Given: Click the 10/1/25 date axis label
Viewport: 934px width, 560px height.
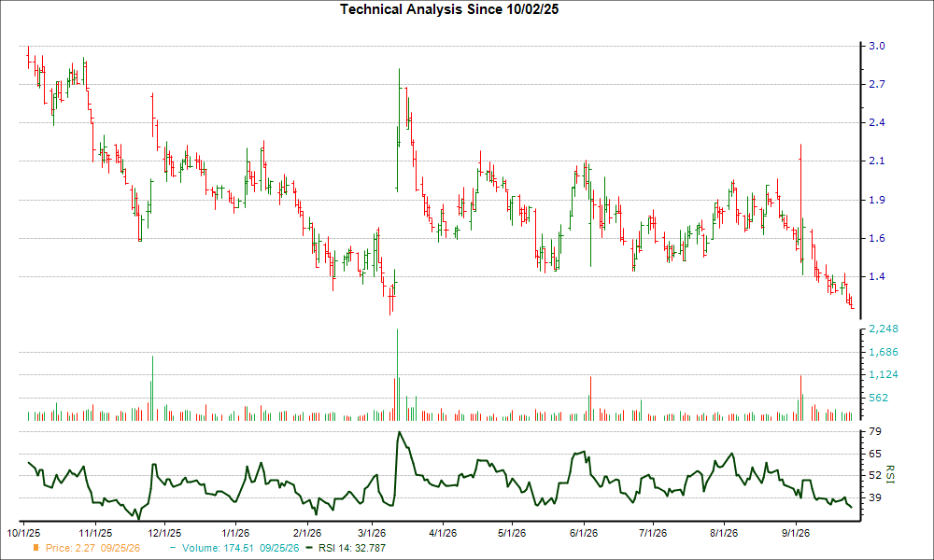Looking at the screenshot, I should pyautogui.click(x=23, y=533).
